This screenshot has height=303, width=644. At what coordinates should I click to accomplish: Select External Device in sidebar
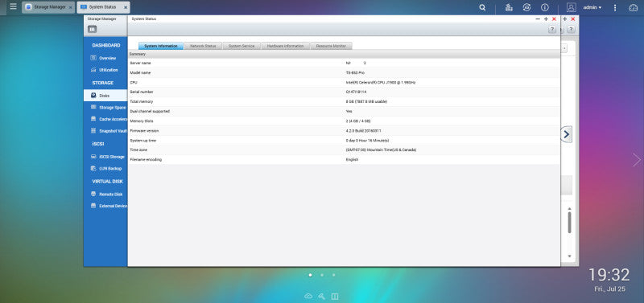tap(105, 206)
